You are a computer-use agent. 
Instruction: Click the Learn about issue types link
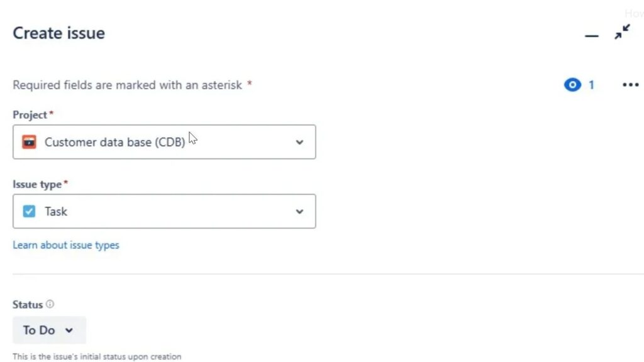coord(65,245)
